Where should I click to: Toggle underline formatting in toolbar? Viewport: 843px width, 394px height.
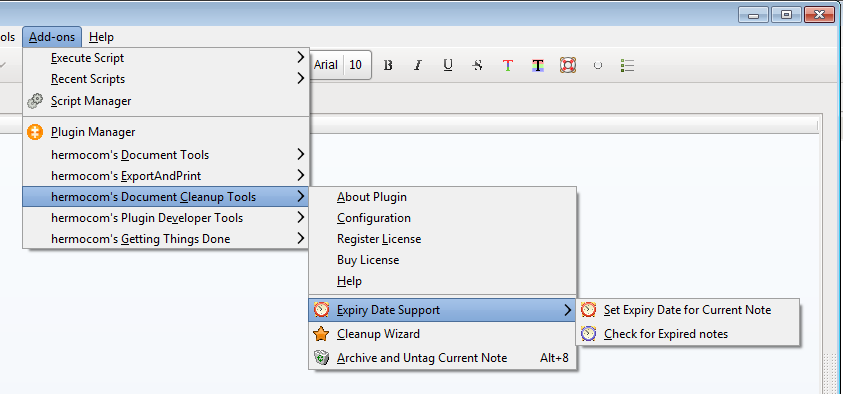click(448, 66)
